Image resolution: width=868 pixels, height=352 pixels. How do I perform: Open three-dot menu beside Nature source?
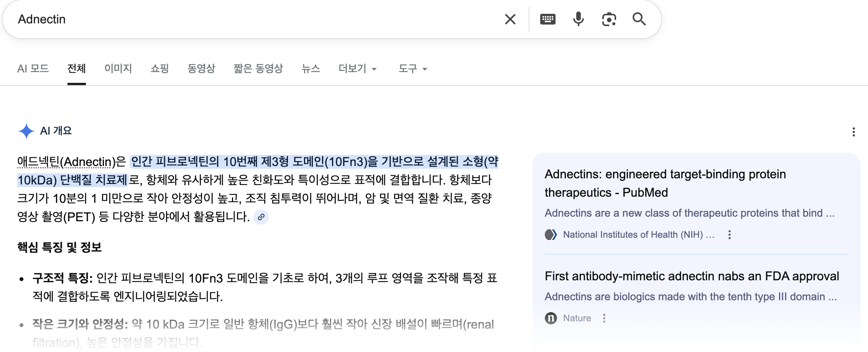click(604, 318)
